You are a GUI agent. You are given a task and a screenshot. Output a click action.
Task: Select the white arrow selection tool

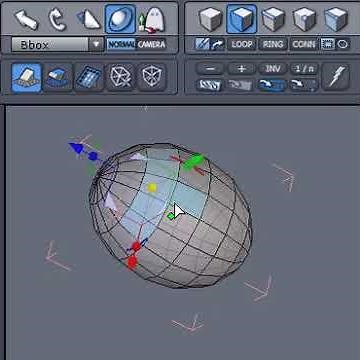pyautogui.click(x=27, y=19)
